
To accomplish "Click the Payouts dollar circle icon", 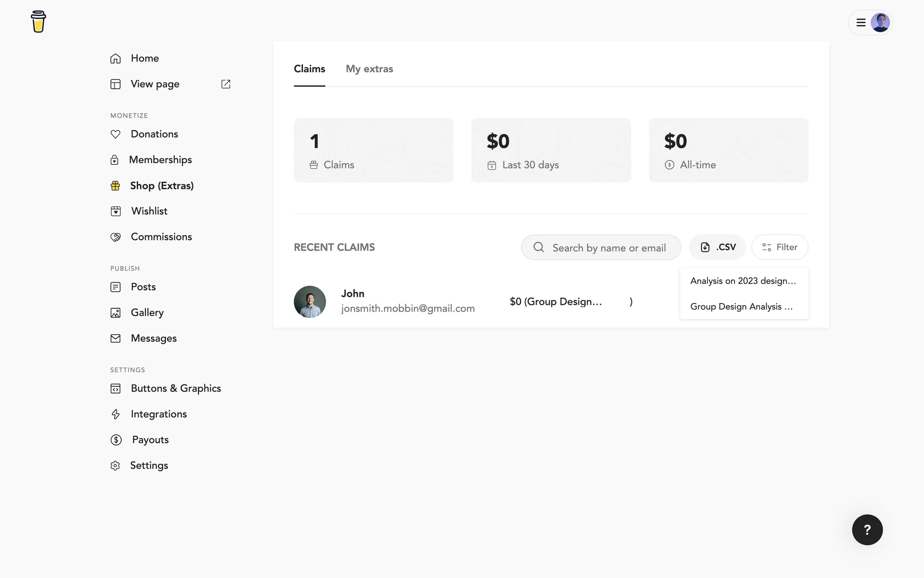I will tap(116, 440).
